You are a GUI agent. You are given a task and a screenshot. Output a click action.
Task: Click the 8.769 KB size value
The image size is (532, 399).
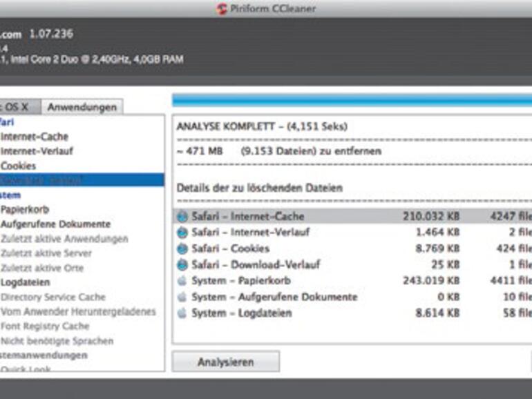[x=437, y=249]
